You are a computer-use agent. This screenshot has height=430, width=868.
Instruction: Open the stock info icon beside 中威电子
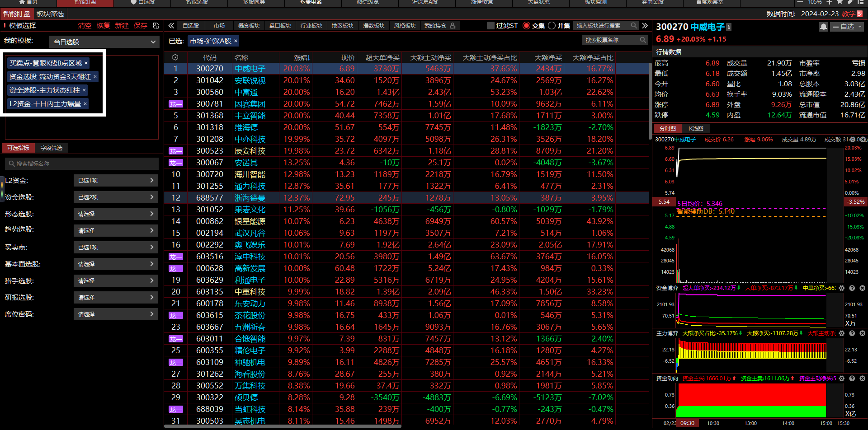click(x=729, y=27)
